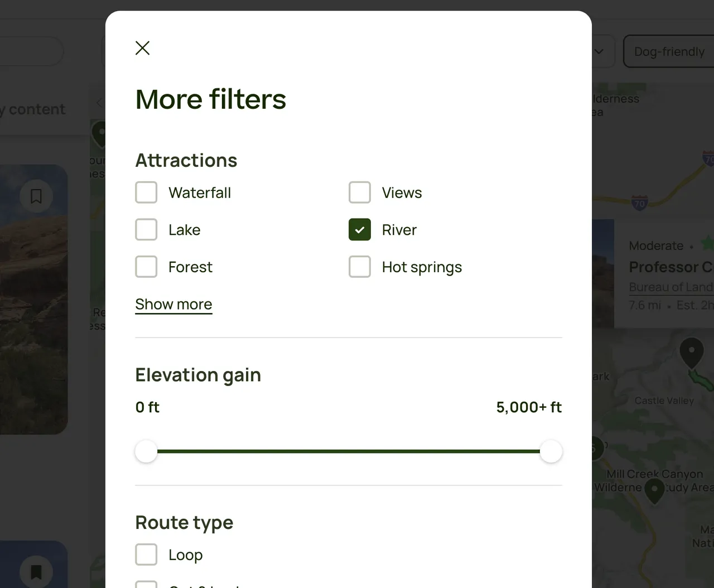Image resolution: width=714 pixels, height=588 pixels.
Task: Enable the Loop route type
Action: click(x=146, y=555)
